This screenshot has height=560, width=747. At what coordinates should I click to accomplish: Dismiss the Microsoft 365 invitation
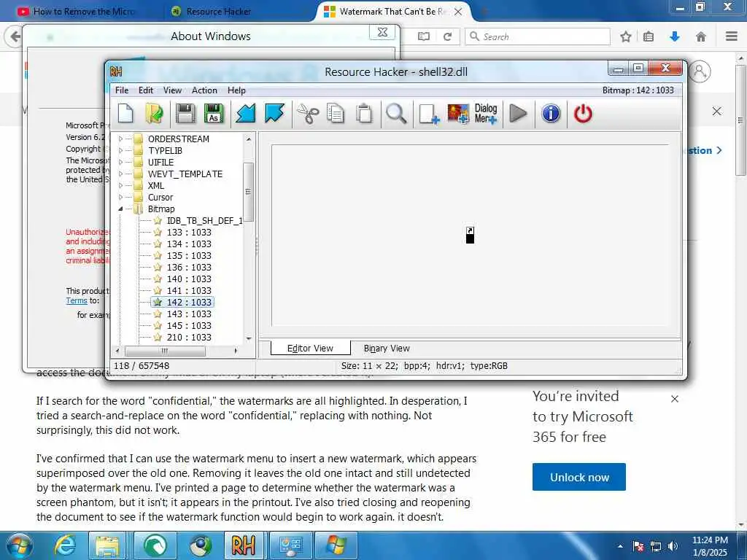click(x=675, y=399)
